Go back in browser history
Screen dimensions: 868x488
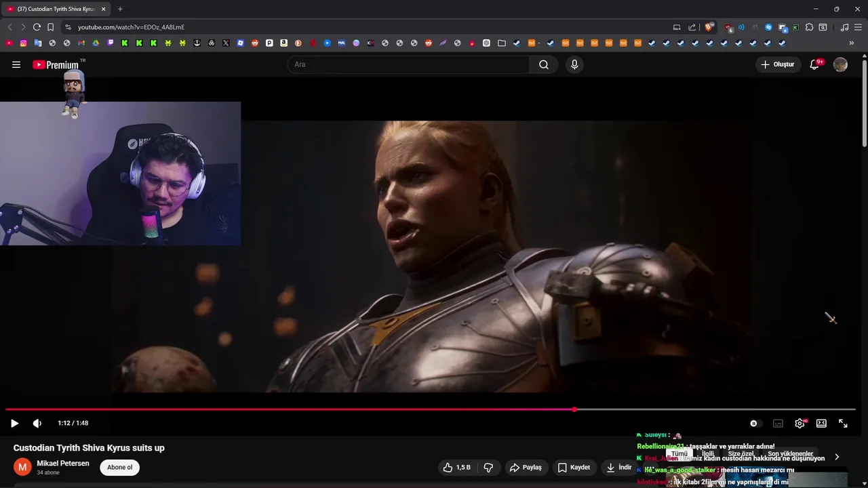click(9, 27)
